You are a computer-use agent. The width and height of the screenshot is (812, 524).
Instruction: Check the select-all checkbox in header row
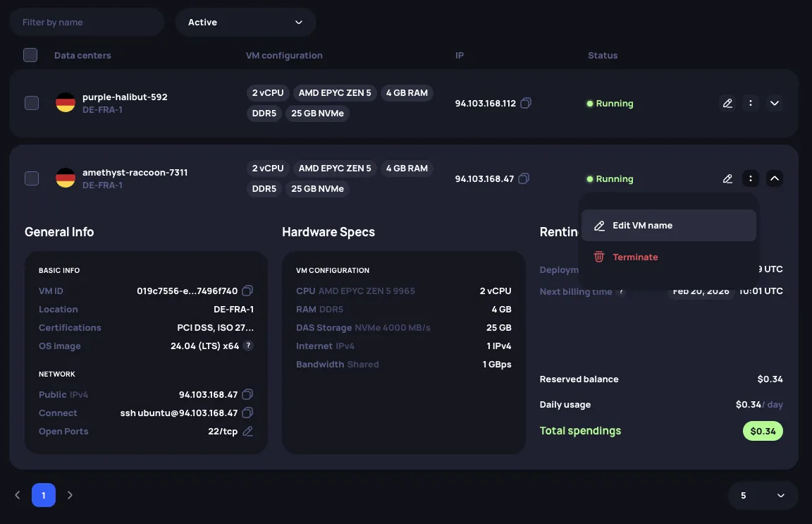(x=30, y=54)
